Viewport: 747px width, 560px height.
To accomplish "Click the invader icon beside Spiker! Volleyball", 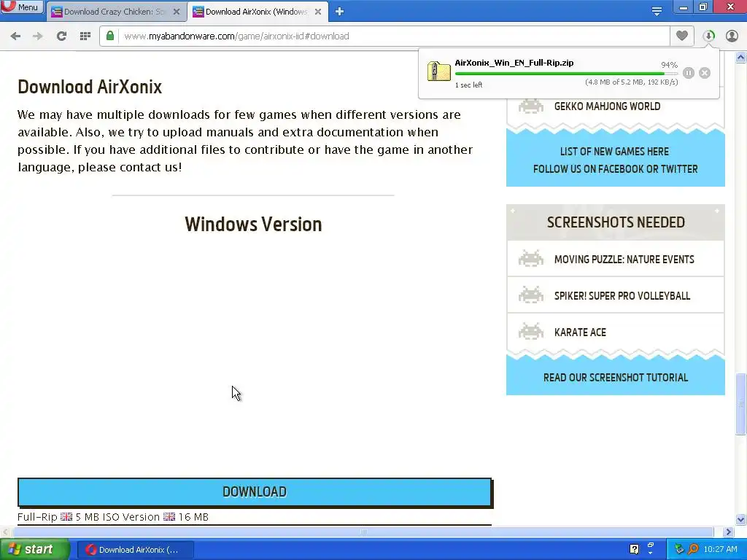I will [531, 295].
